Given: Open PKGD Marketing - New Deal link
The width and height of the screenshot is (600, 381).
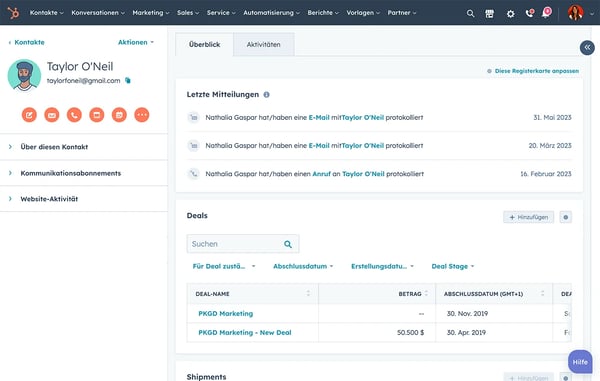Looking at the screenshot, I should click(245, 333).
